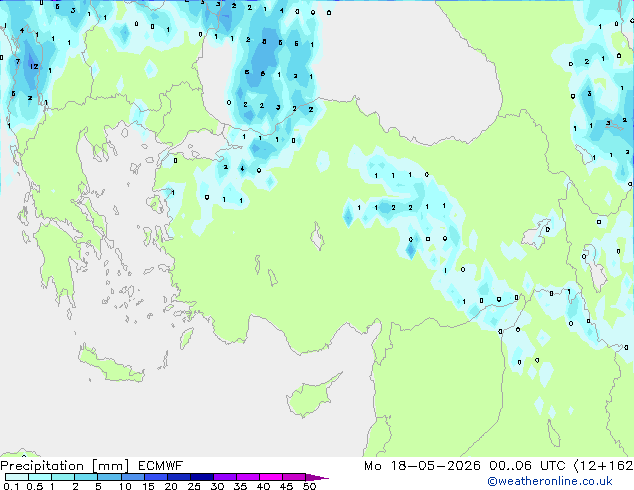The width and height of the screenshot is (634, 490).
Task: Select the 45–50 mm legend swatch
Action: click(294, 477)
